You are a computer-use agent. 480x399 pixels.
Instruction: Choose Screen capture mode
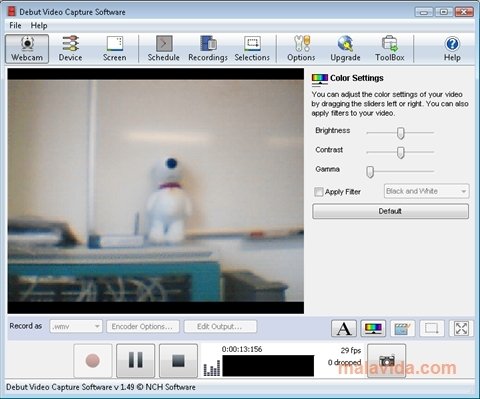pyautogui.click(x=115, y=49)
